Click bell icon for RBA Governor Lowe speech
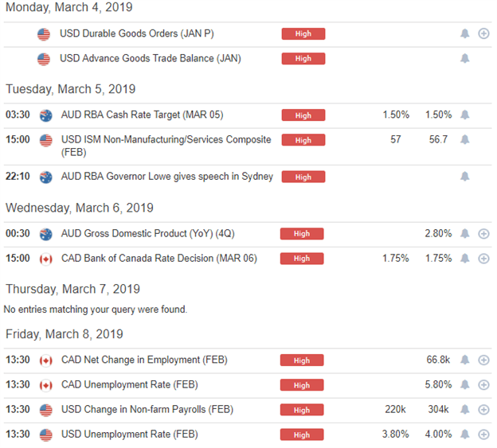 point(464,177)
